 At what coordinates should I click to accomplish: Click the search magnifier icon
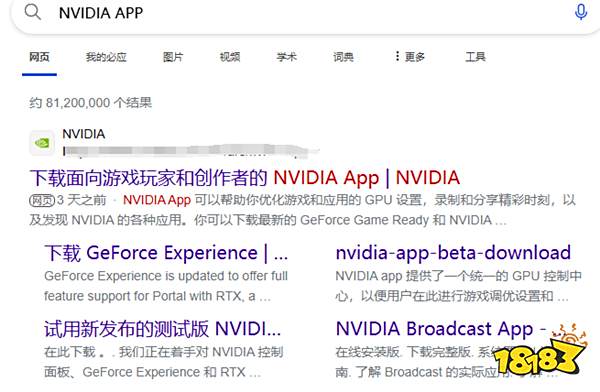33,12
